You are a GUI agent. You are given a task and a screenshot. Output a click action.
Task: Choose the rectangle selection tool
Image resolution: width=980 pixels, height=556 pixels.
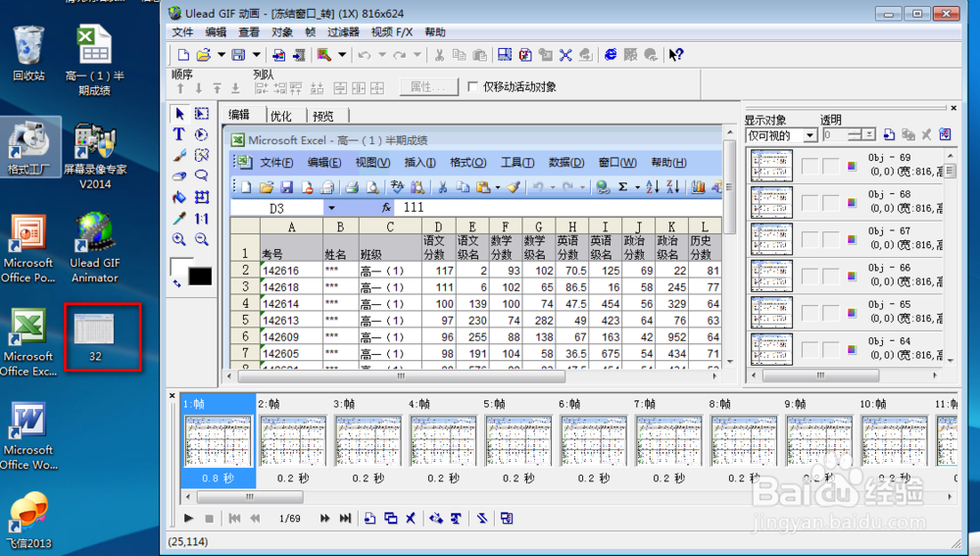click(x=201, y=113)
